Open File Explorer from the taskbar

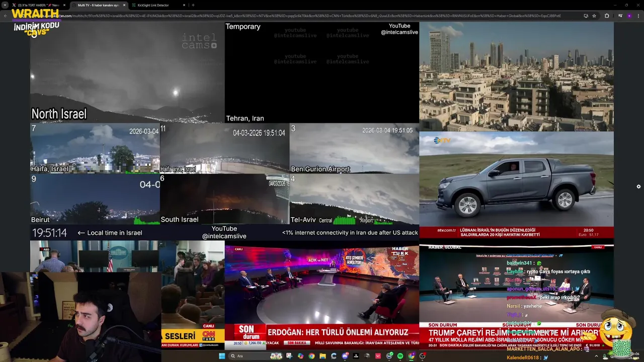point(323,356)
